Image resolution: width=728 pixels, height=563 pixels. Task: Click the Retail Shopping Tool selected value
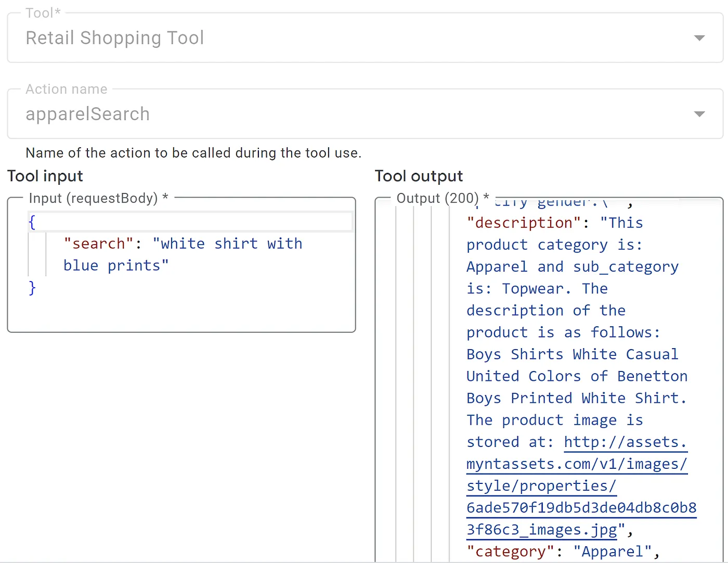click(x=115, y=38)
